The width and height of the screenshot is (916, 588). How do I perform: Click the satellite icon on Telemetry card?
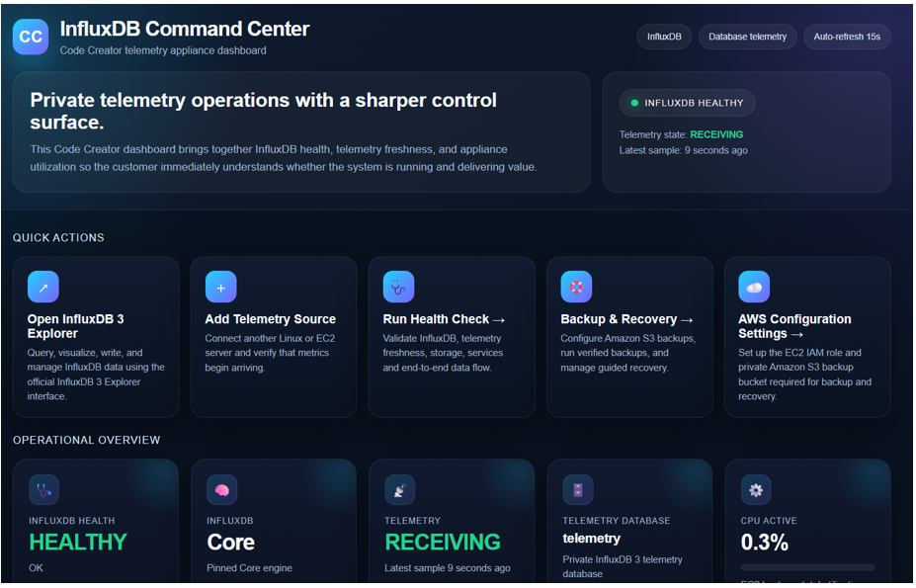[399, 490]
